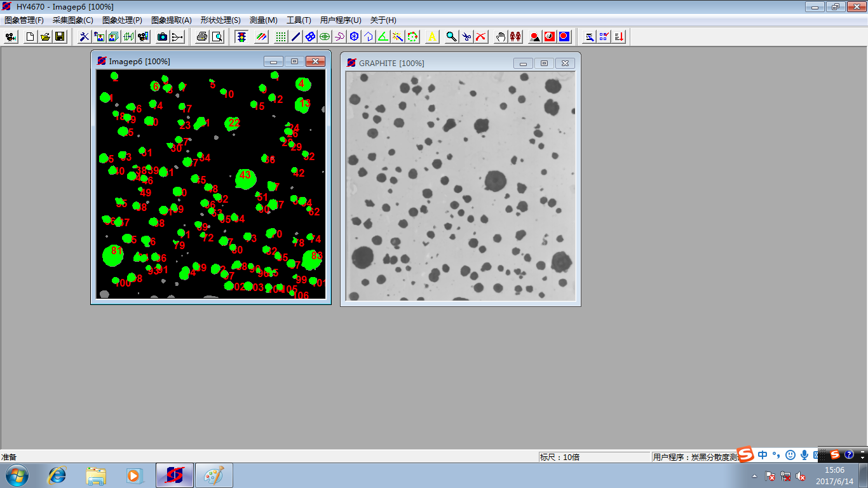Select the green angle measurement tool

click(383, 37)
